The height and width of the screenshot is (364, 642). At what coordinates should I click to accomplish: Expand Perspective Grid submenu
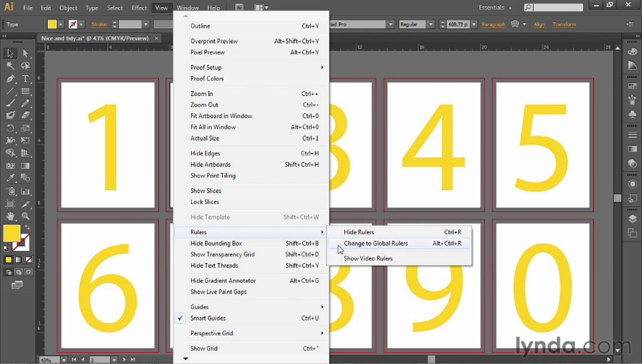pyautogui.click(x=251, y=333)
